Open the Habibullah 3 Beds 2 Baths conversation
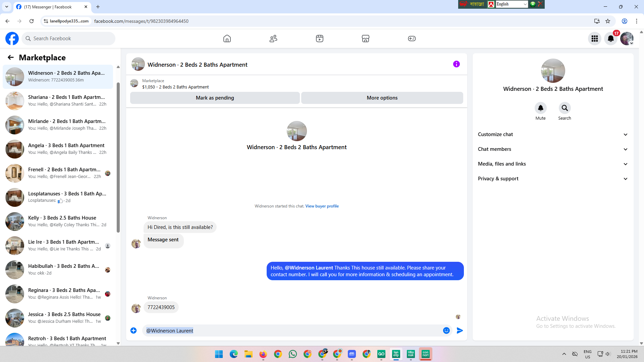Screen dimensions: 644x362 (x=58, y=269)
